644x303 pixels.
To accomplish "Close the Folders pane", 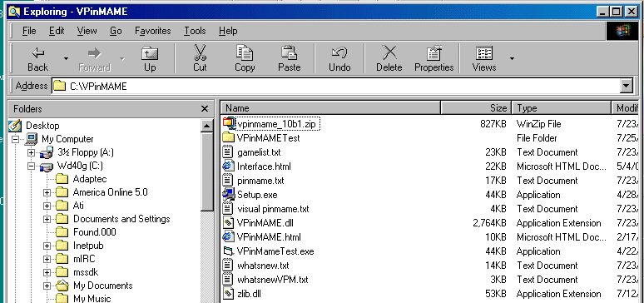I will point(205,108).
